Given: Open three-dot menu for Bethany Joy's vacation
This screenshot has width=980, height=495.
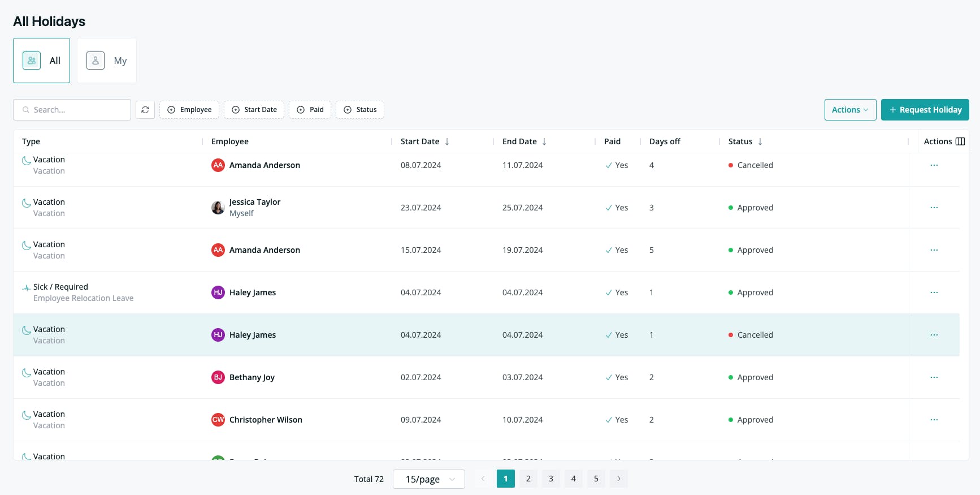Looking at the screenshot, I should click(x=934, y=377).
